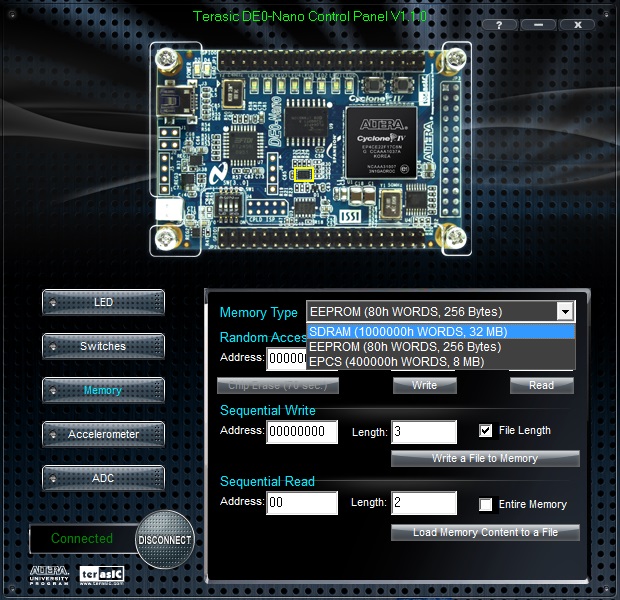
Task: Click the Sequential Read Address field
Action: [302, 503]
